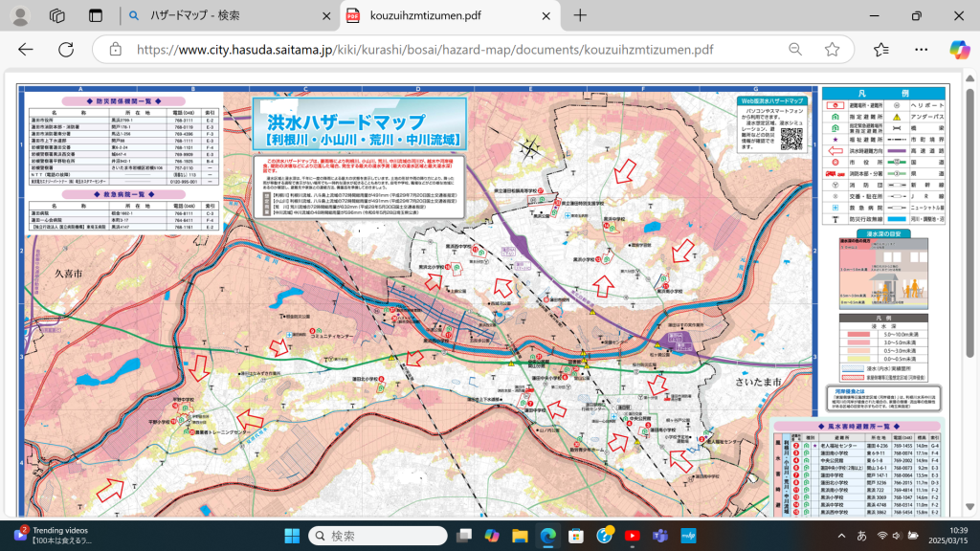Switch to the ハザードマップ - 検索 tab
The image size is (980, 551).
click(x=225, y=16)
